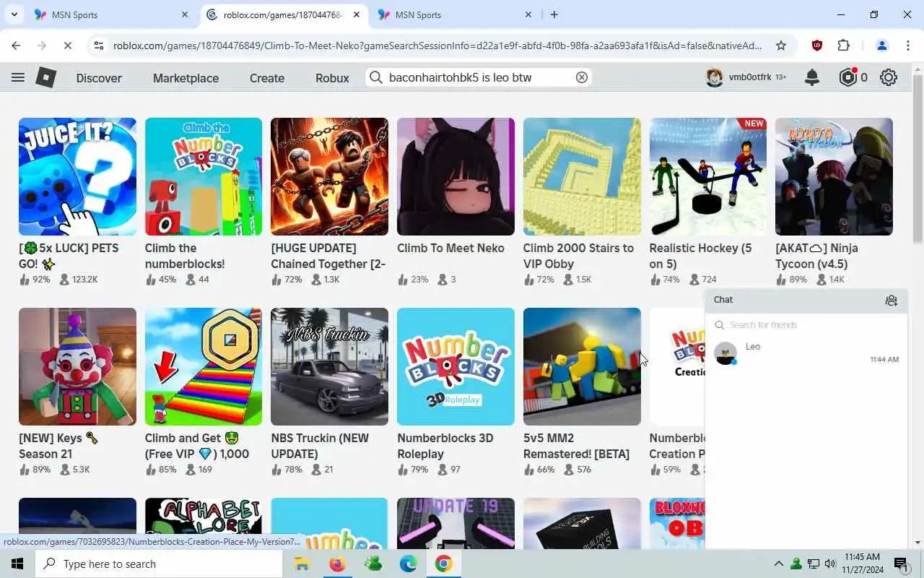Screen dimensions: 924x578
Task: Open the Chrome tab search dropdown
Action: 14,14
